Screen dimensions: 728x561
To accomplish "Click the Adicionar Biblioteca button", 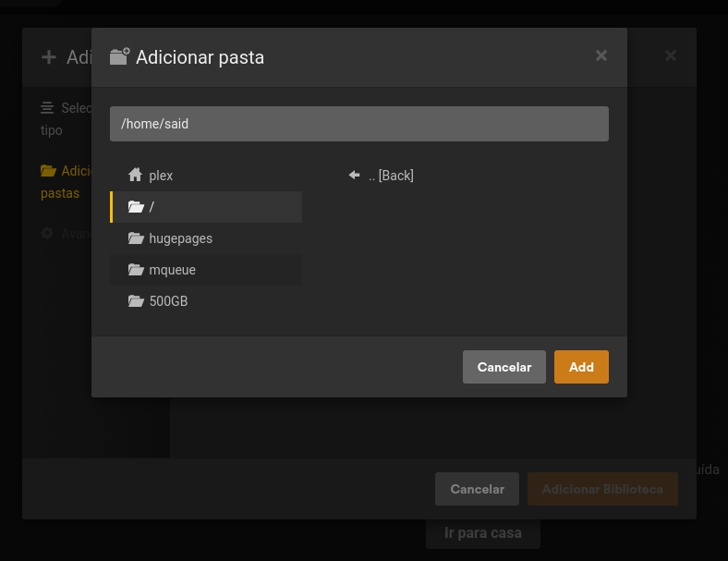I will pos(602,489).
